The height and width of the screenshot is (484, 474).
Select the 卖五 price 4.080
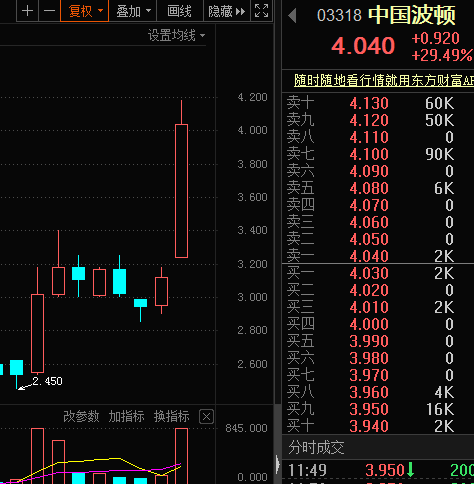pyautogui.click(x=369, y=188)
